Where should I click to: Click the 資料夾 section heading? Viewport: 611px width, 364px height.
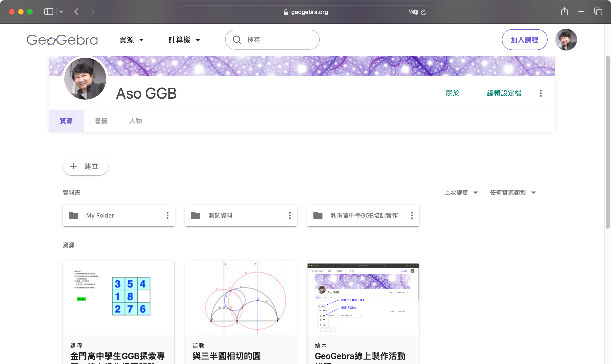[71, 193]
